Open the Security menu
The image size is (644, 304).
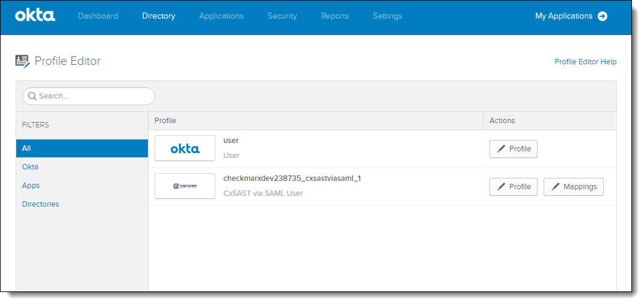282,16
